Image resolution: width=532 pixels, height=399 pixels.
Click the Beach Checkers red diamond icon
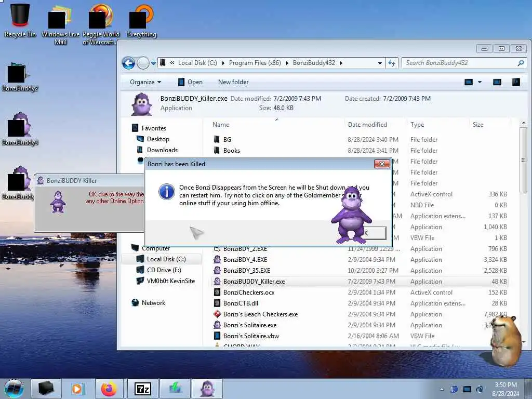217,314
